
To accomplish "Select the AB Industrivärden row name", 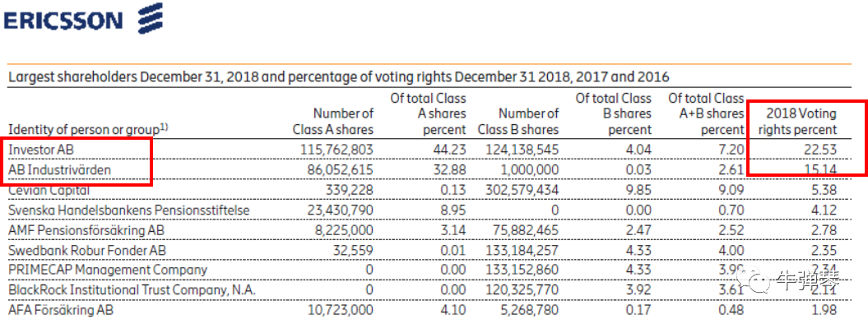I will click(x=59, y=169).
